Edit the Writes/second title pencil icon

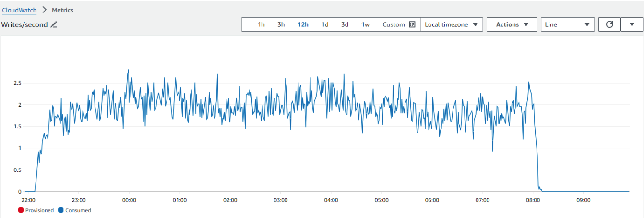[x=54, y=24]
